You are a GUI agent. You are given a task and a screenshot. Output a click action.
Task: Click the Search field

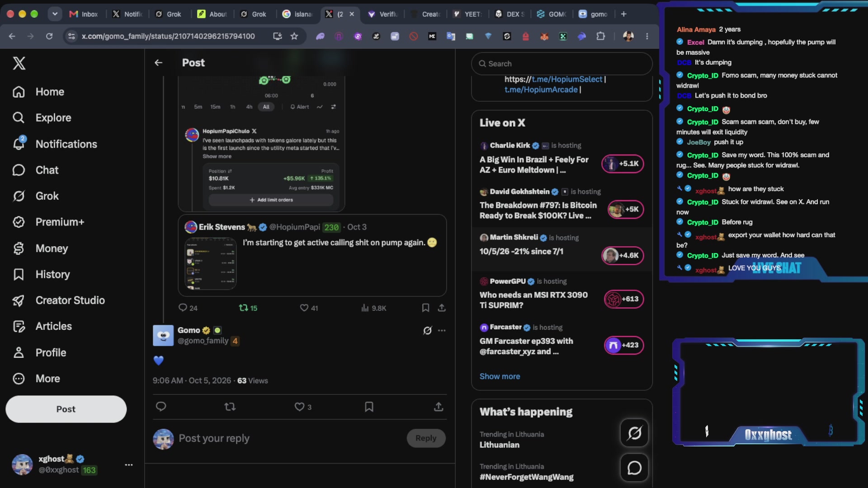[x=562, y=64]
